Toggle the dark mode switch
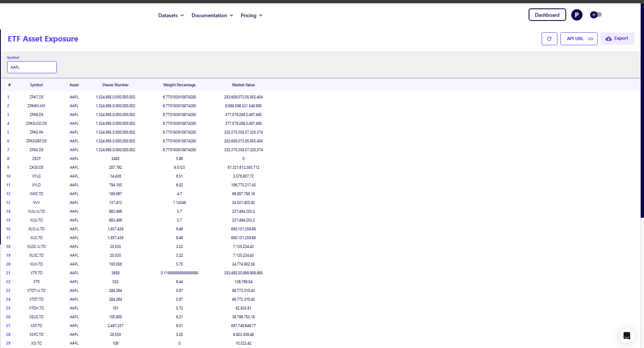Screen dimensions: 644x348 [595, 15]
